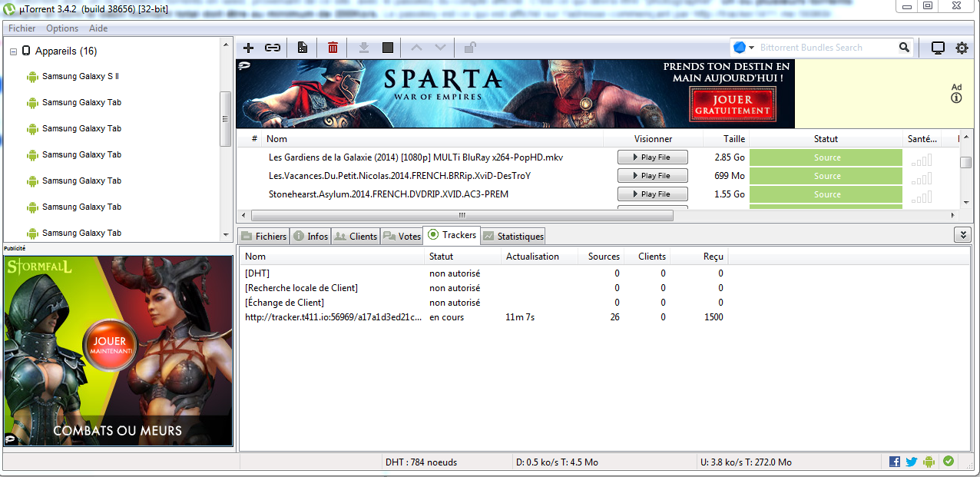Click the Create New Torrent file icon

point(303,48)
